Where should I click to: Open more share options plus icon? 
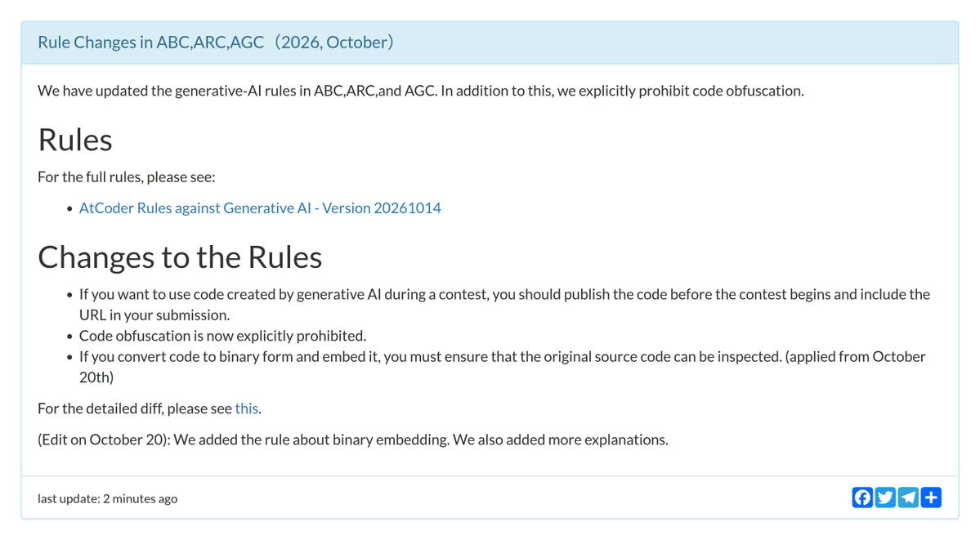click(x=931, y=498)
